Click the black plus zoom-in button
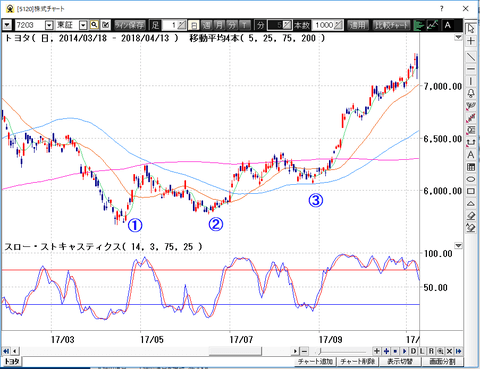The image size is (480, 369). tap(377, 351)
